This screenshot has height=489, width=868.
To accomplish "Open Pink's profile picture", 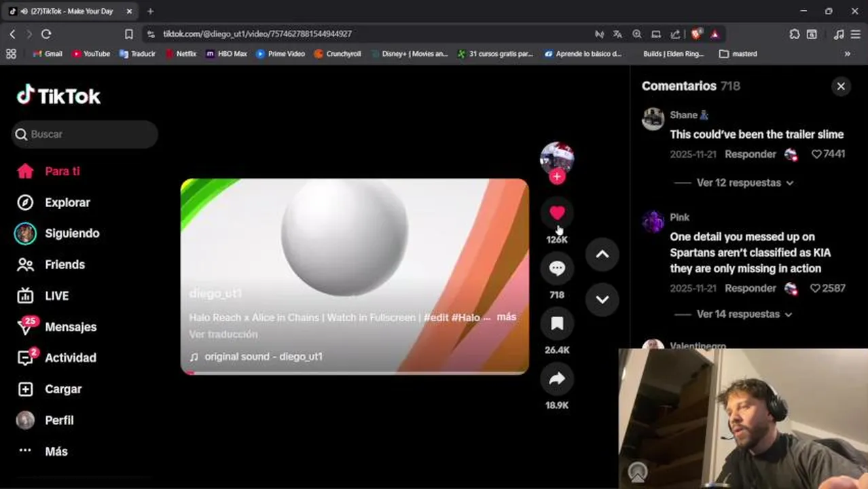I will pos(653,221).
